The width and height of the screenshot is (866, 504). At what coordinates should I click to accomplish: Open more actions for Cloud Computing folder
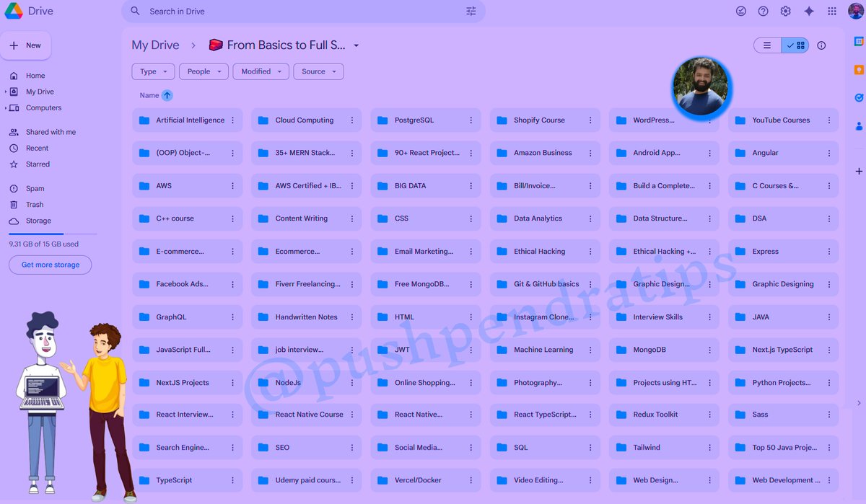click(x=351, y=120)
